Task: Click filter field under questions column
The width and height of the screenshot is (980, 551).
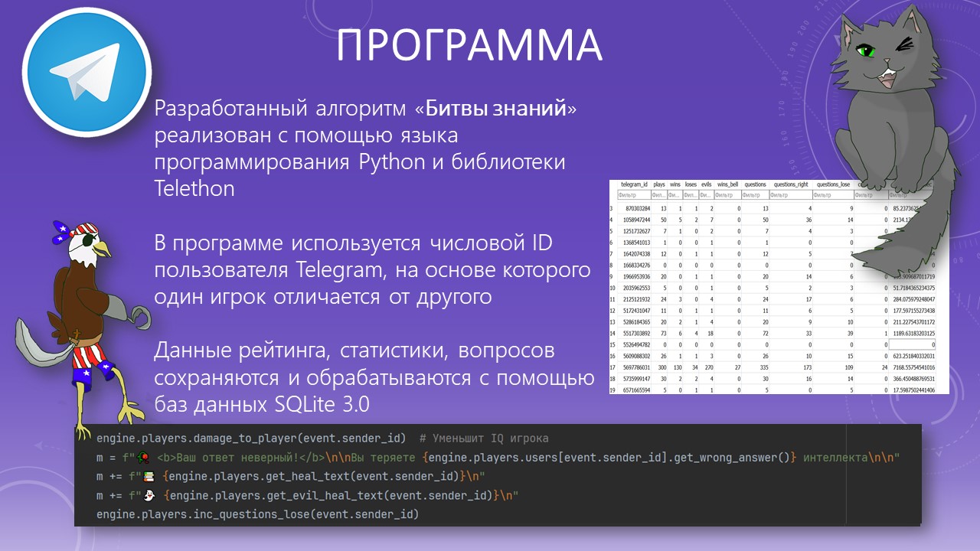Action: (755, 195)
